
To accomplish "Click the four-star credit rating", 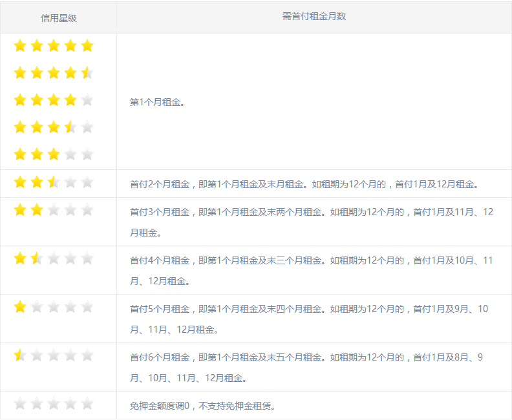I will [54, 100].
